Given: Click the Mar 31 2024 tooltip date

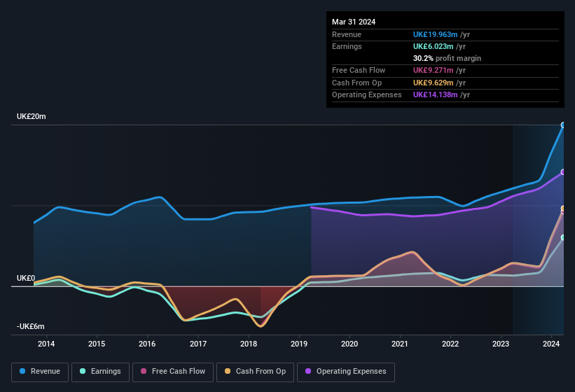Looking at the screenshot, I should (354, 22).
